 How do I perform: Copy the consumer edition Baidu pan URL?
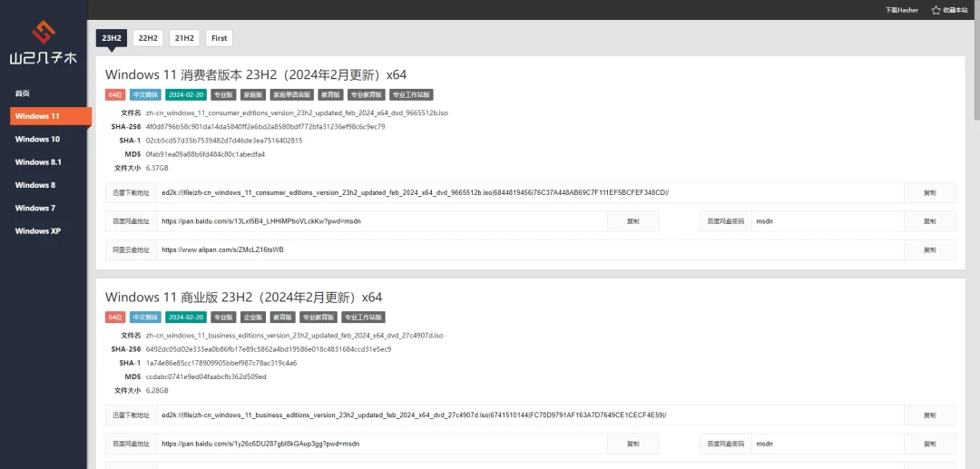coord(632,221)
